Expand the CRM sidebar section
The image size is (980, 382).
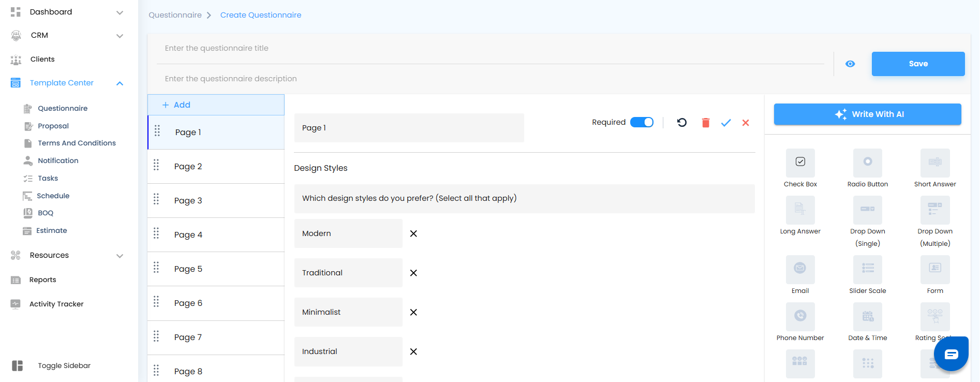[120, 36]
